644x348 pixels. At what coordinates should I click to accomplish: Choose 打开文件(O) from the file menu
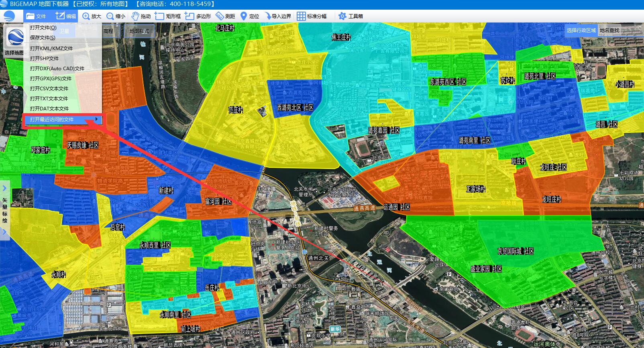[x=43, y=28]
